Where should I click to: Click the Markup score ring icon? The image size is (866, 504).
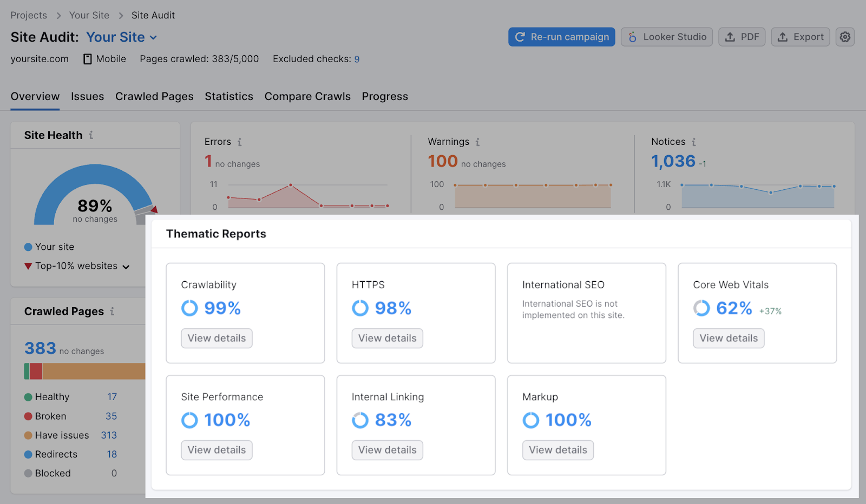pyautogui.click(x=531, y=420)
